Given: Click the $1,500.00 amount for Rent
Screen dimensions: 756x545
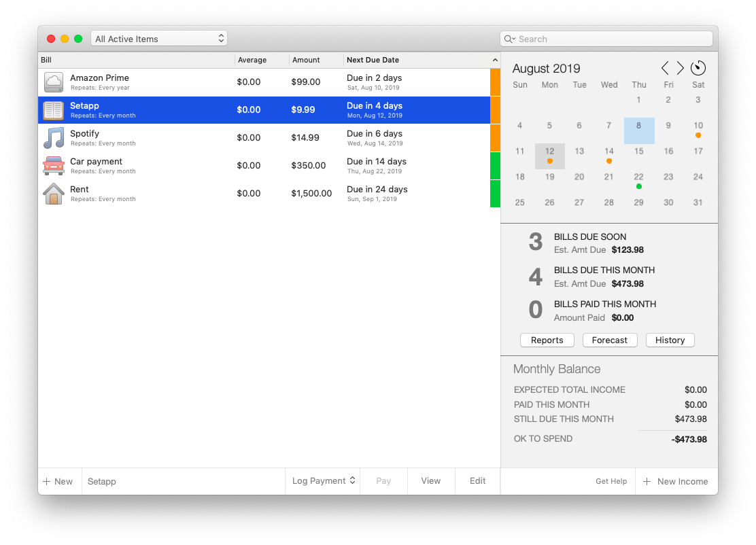Looking at the screenshot, I should (x=311, y=194).
